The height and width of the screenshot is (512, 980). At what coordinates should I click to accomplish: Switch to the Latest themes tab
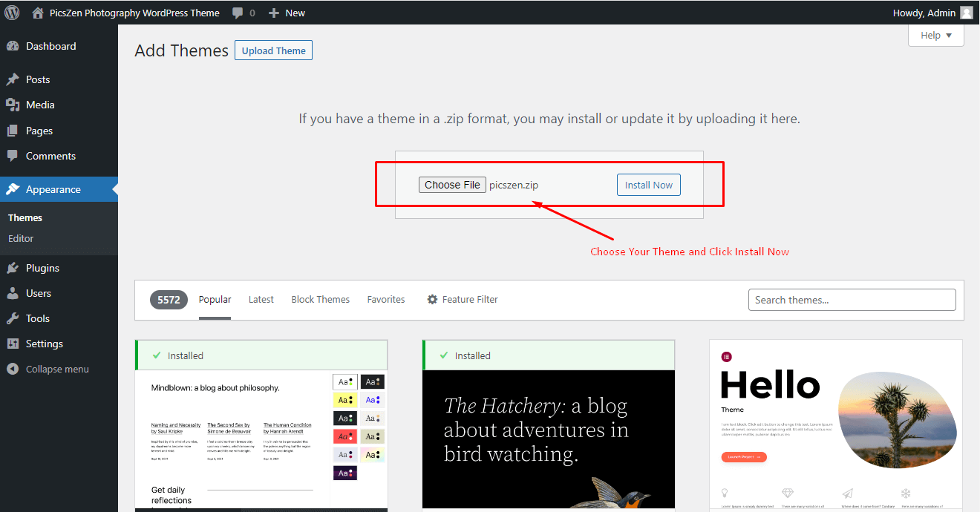tap(261, 300)
